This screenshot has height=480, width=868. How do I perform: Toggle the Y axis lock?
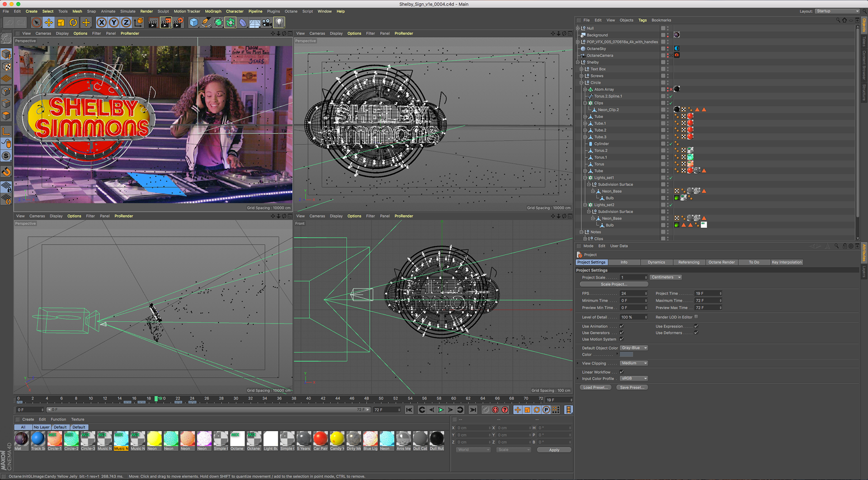114,22
